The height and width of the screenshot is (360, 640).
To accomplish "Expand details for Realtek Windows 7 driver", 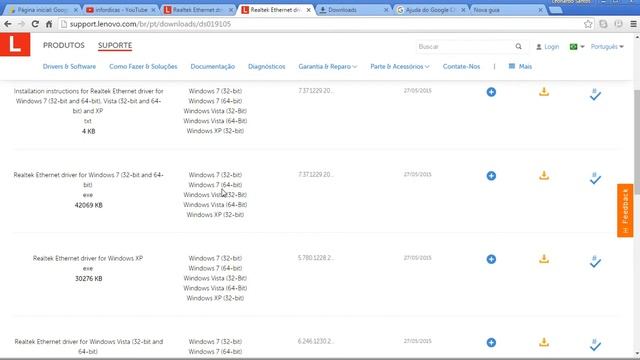I will pos(491,176).
